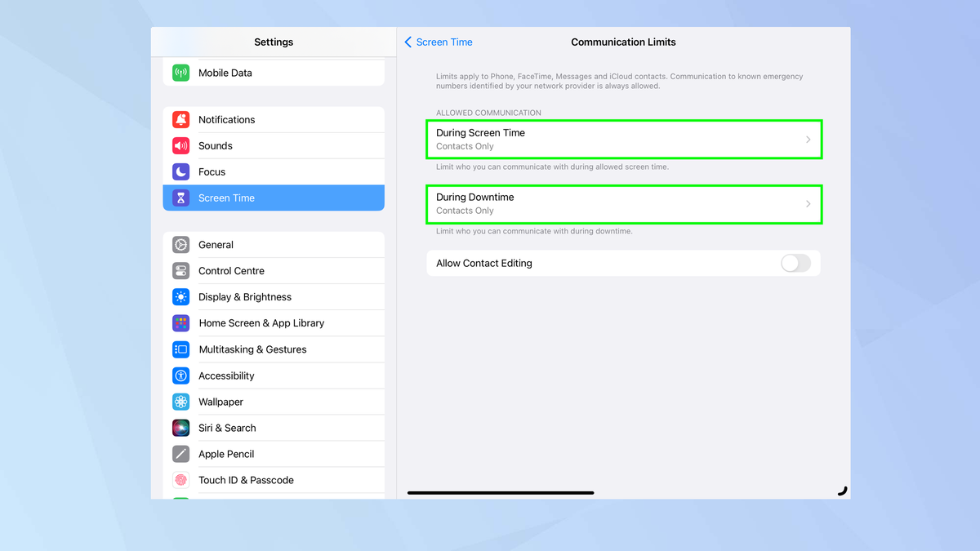Open Notifications settings

point(274,119)
